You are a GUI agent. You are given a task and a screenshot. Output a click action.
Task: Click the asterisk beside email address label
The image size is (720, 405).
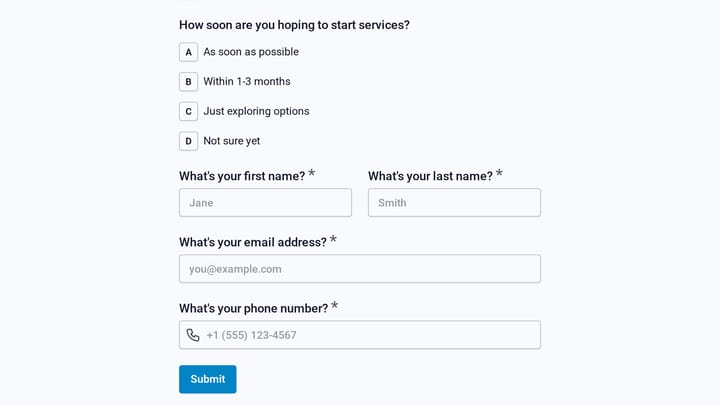[x=333, y=239]
